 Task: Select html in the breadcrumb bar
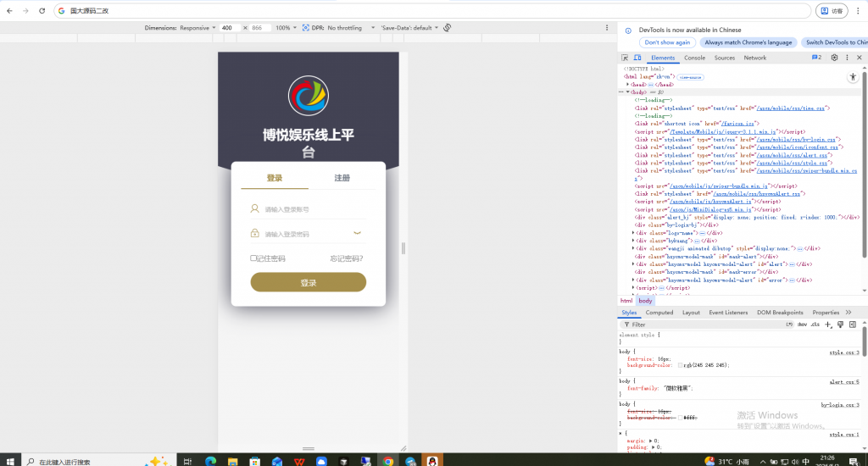point(626,301)
